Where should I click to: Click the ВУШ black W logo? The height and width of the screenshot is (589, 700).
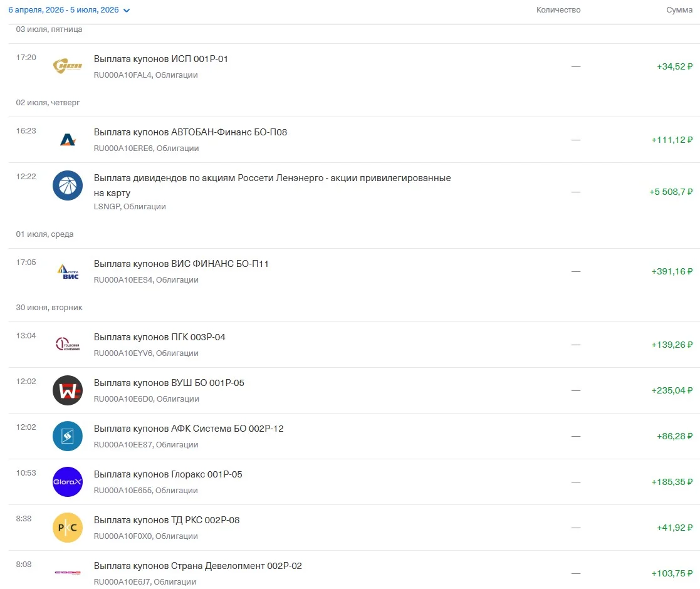[x=68, y=390]
